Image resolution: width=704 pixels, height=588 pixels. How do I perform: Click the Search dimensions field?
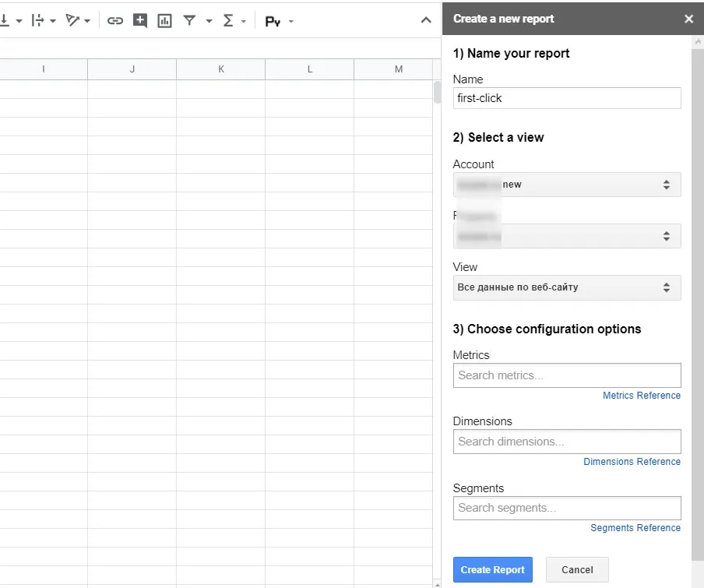pyautogui.click(x=567, y=442)
